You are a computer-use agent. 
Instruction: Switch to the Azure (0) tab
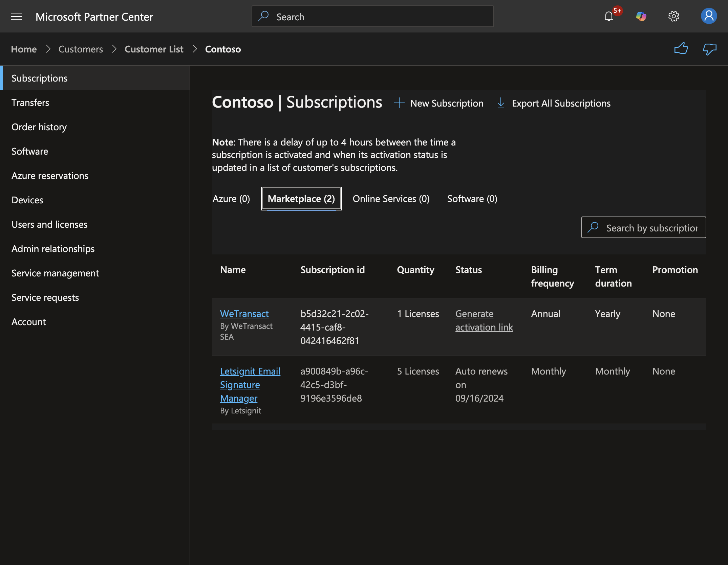point(231,199)
